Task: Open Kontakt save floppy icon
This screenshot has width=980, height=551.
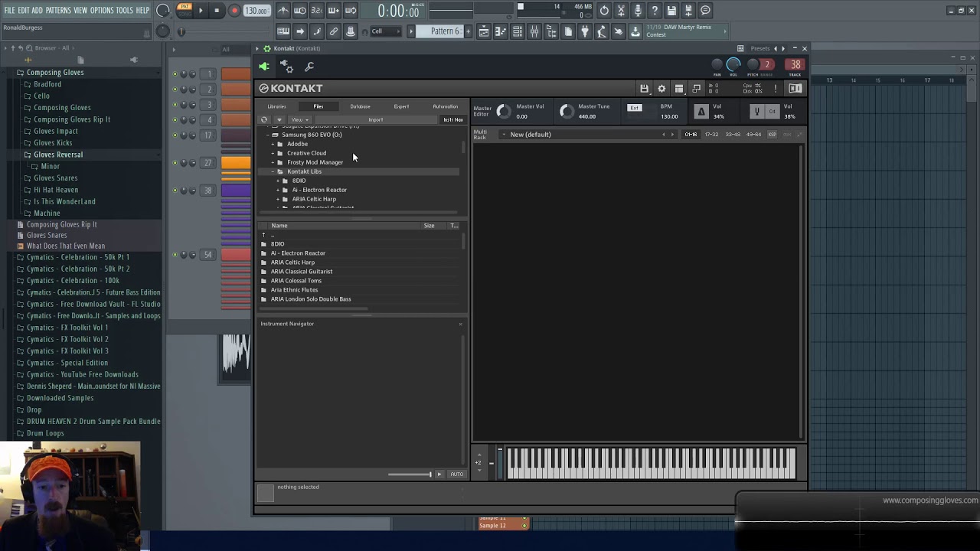Action: point(644,89)
